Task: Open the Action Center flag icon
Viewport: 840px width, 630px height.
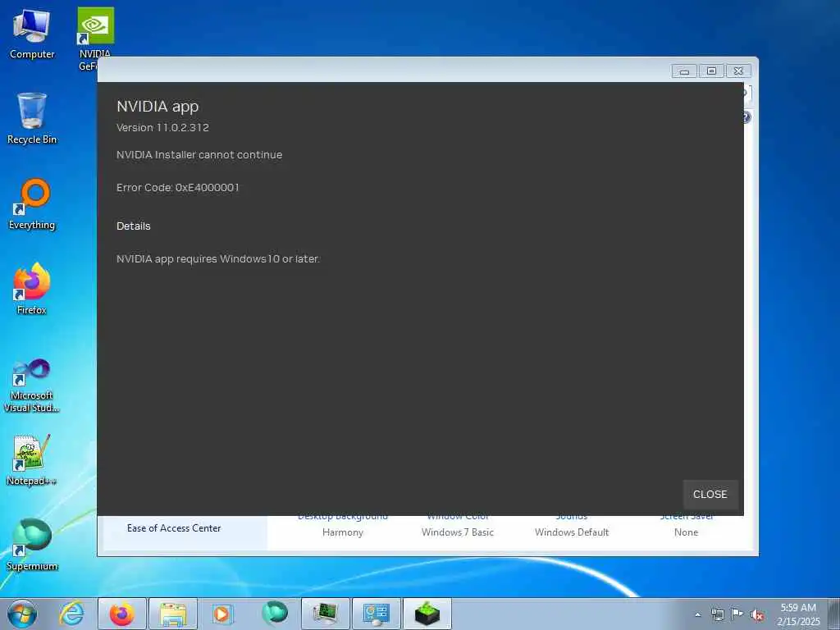Action: pos(737,614)
